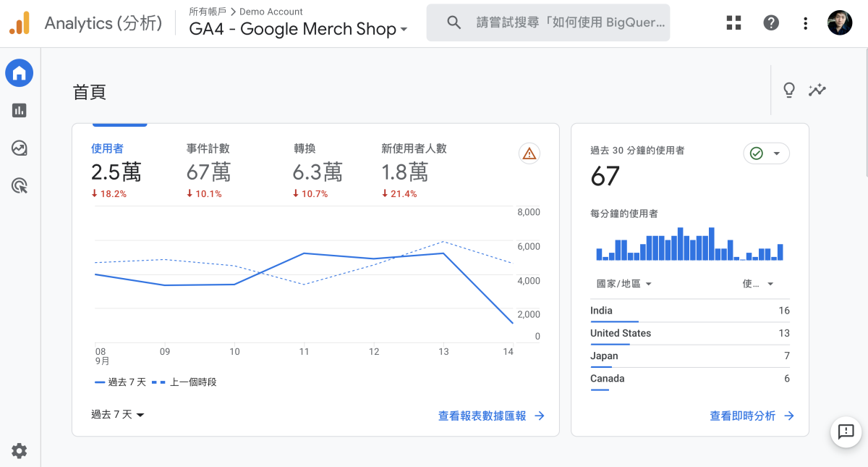Click the orange warning triangle icon
The width and height of the screenshot is (868, 467).
[x=529, y=153]
